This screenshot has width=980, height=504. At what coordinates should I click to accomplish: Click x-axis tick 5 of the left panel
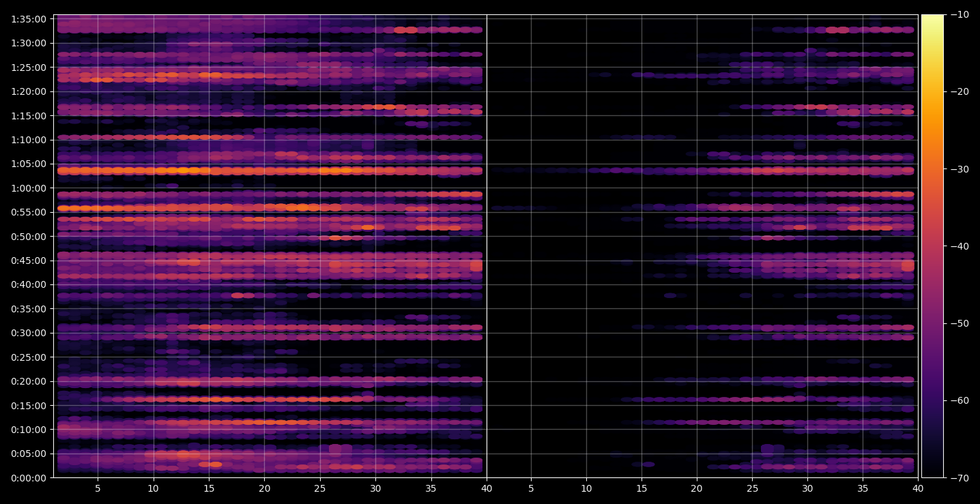pyautogui.click(x=98, y=488)
